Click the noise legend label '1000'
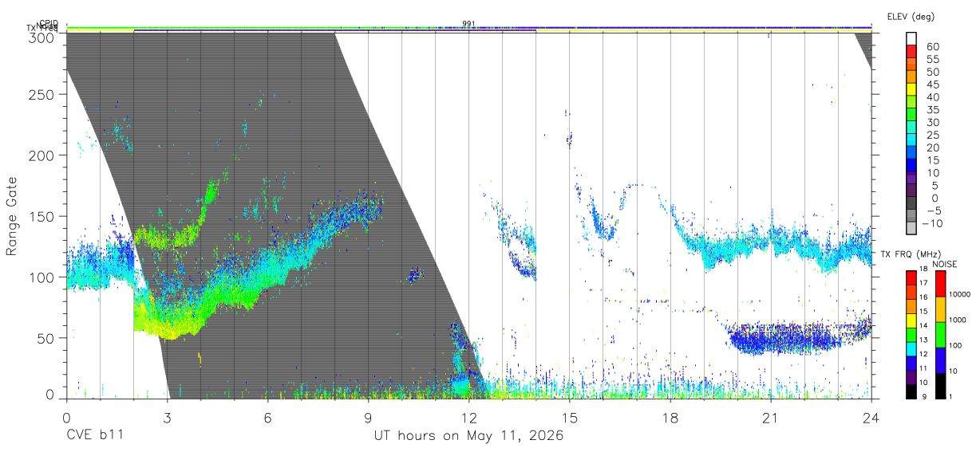The image size is (980, 452). pyautogui.click(x=958, y=320)
